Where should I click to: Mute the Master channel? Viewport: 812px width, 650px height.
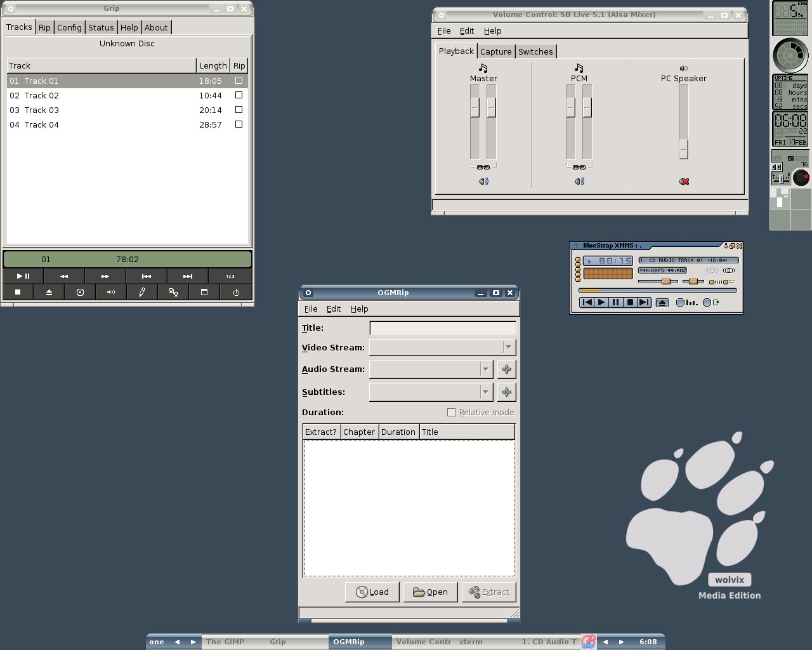click(483, 182)
